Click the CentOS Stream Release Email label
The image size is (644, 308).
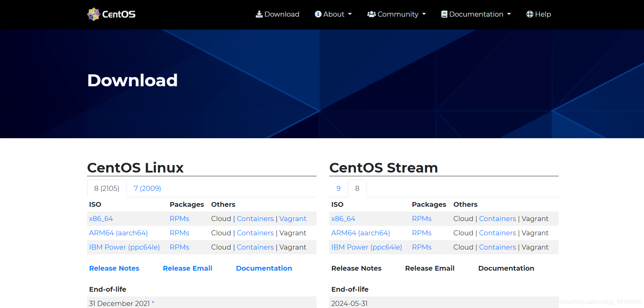(x=430, y=268)
